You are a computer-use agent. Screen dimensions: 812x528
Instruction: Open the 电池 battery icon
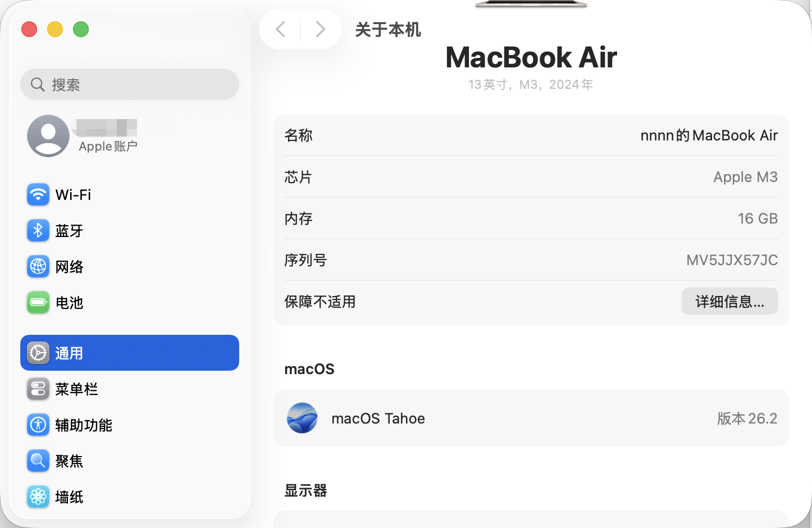pos(38,303)
